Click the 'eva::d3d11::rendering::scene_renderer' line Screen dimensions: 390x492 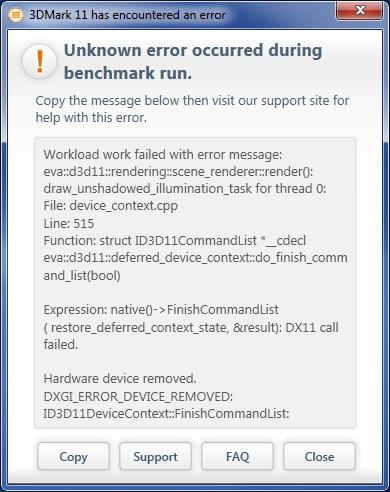(x=178, y=172)
